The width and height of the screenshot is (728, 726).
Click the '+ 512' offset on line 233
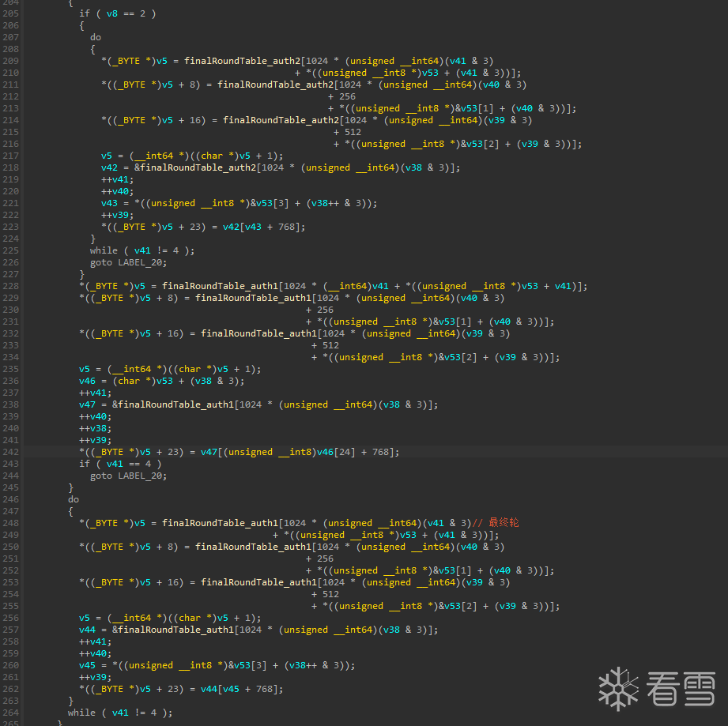coord(325,345)
